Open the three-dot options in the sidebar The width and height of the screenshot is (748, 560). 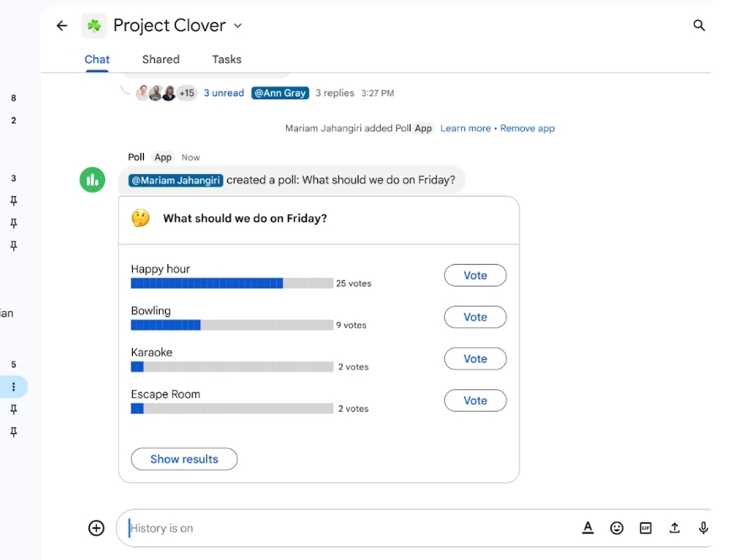13,387
